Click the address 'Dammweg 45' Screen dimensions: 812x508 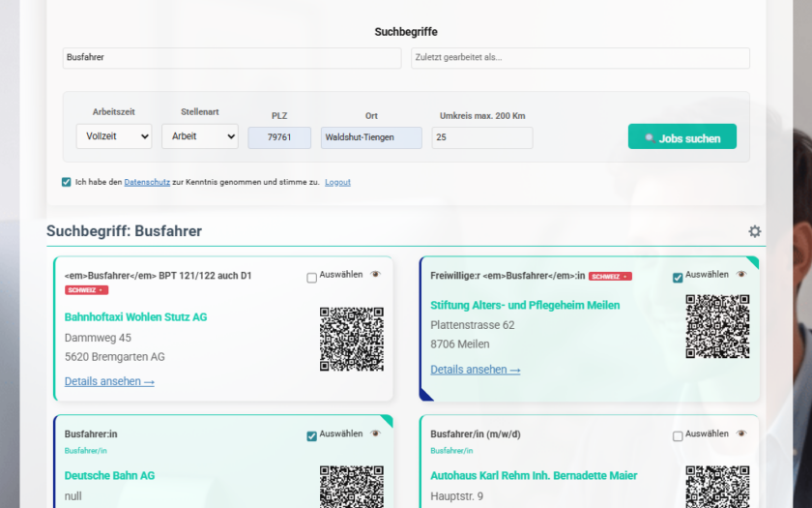tap(98, 338)
